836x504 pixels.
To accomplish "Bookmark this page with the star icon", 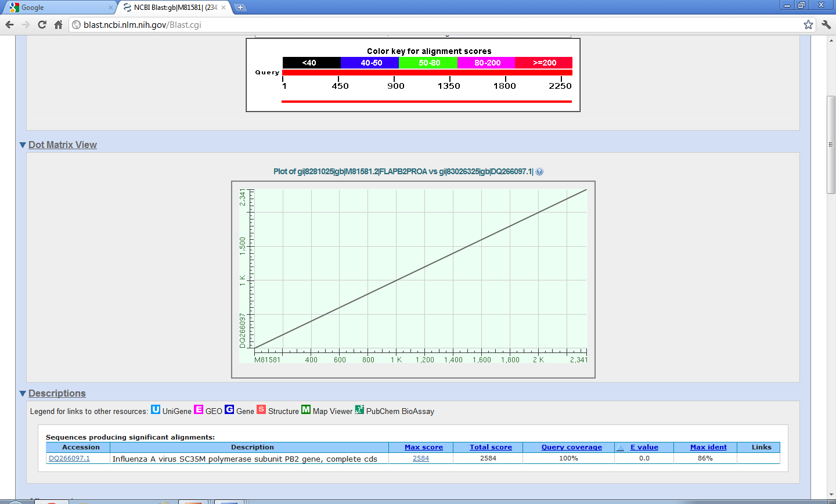I will pyautogui.click(x=808, y=24).
